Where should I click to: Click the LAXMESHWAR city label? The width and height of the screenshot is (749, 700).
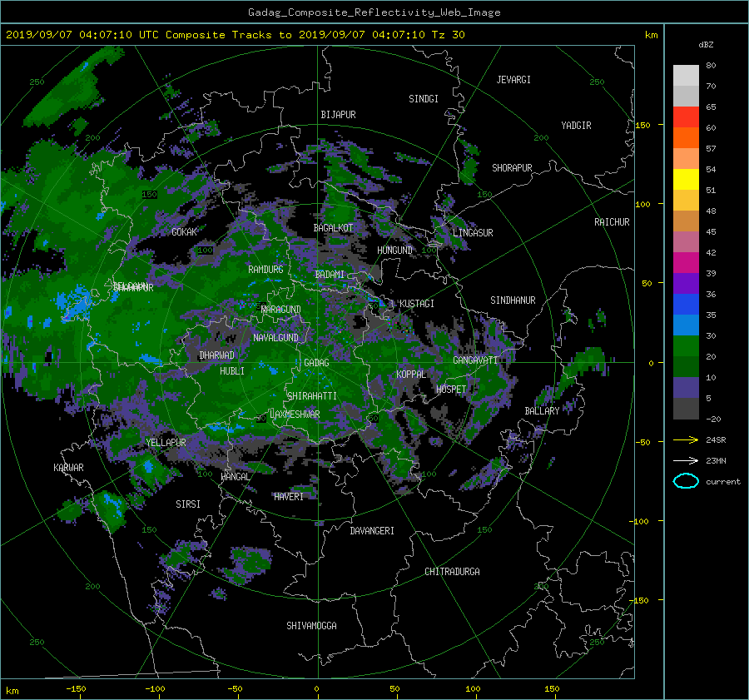295,415
